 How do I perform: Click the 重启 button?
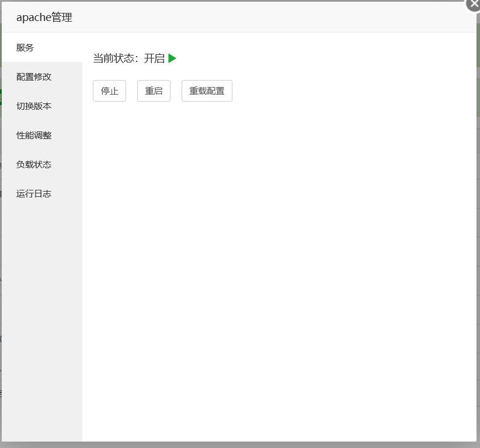[x=154, y=91]
